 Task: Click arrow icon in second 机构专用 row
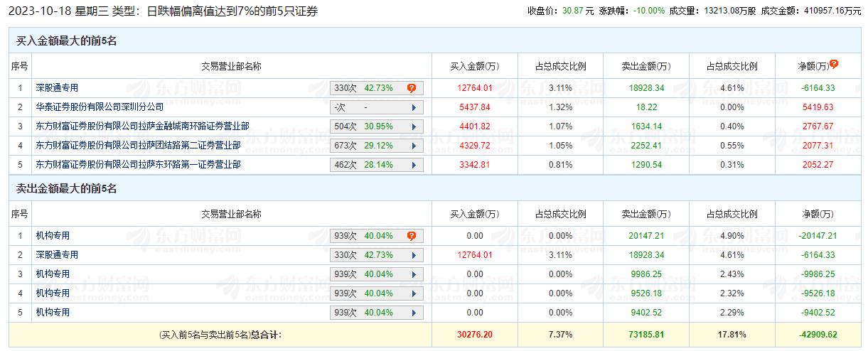(414, 274)
